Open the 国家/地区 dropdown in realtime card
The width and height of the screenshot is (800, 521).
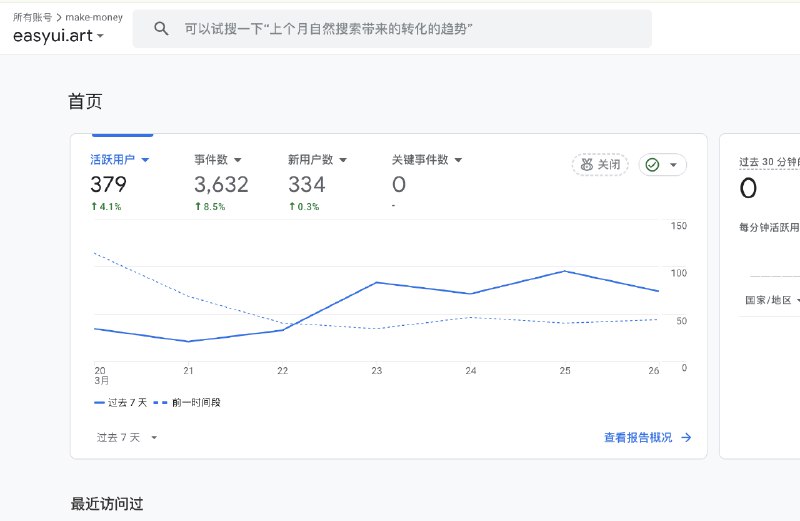click(x=771, y=300)
